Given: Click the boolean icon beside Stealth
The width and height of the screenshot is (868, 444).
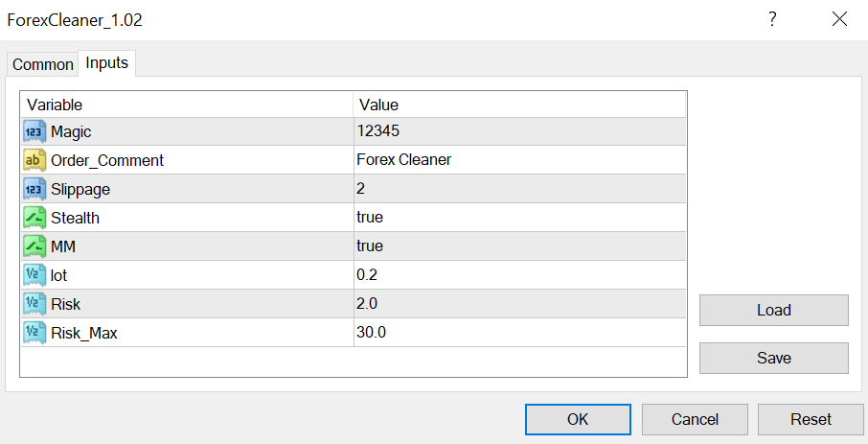Looking at the screenshot, I should [35, 218].
